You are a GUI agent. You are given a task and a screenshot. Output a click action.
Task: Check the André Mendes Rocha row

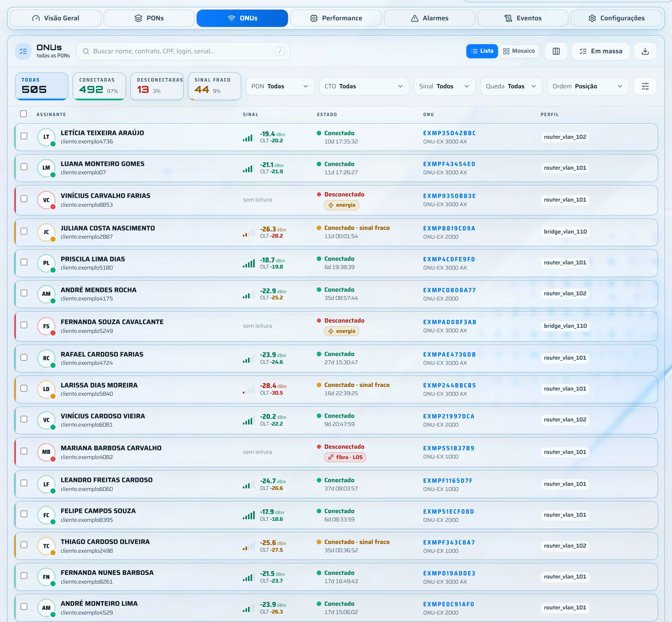click(24, 293)
